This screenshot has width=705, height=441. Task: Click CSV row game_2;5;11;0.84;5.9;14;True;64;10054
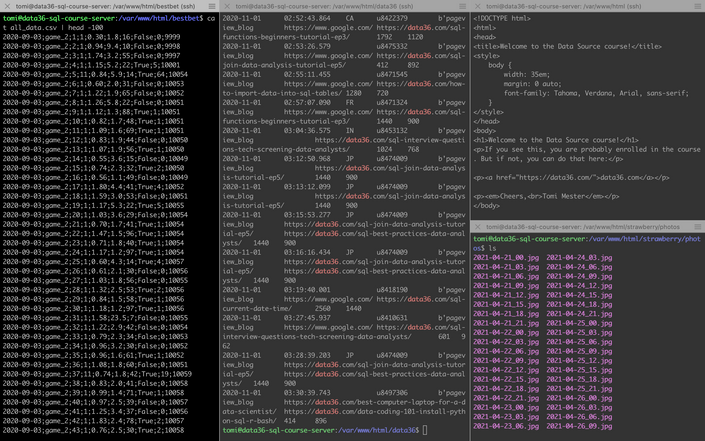pyautogui.click(x=95, y=75)
